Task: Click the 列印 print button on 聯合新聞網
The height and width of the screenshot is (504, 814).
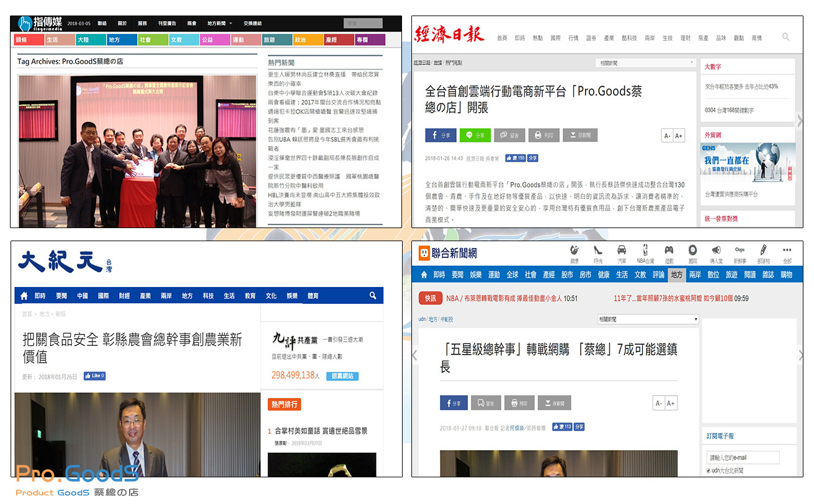Action: point(519,403)
